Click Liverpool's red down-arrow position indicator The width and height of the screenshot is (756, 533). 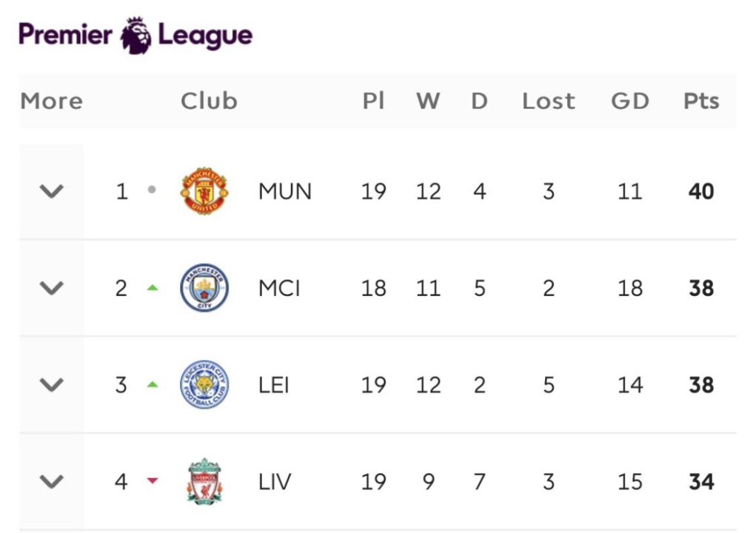tap(153, 481)
